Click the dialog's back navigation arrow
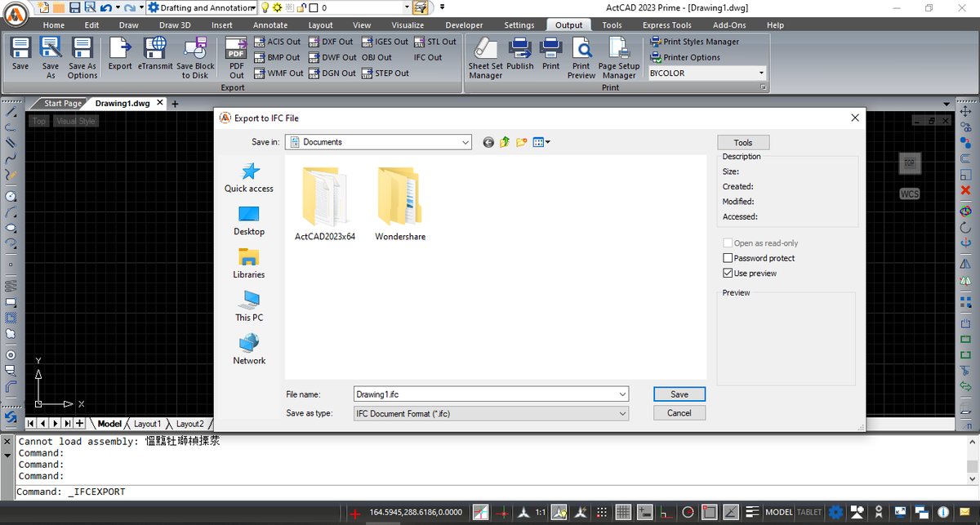This screenshot has height=525, width=980. [x=488, y=142]
